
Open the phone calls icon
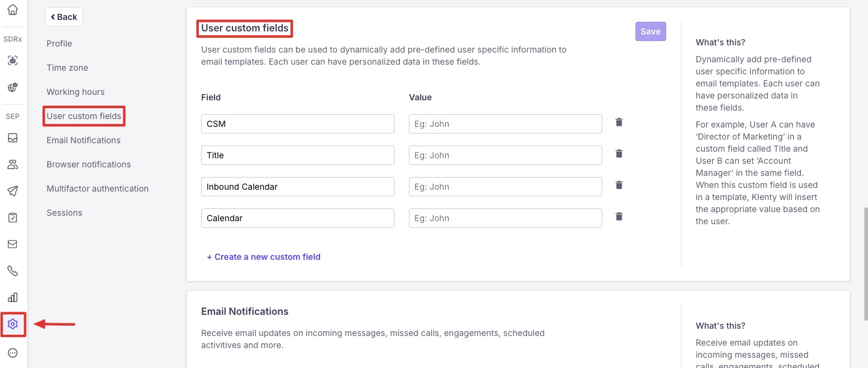coord(13,271)
